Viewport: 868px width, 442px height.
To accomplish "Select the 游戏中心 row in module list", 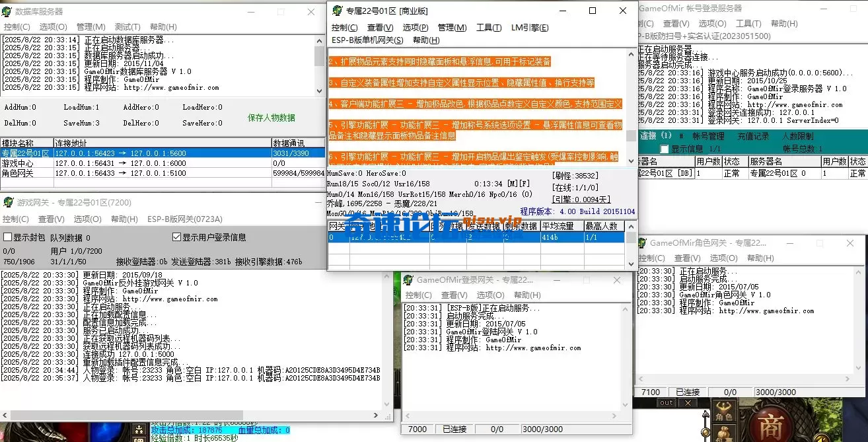I will pos(163,163).
